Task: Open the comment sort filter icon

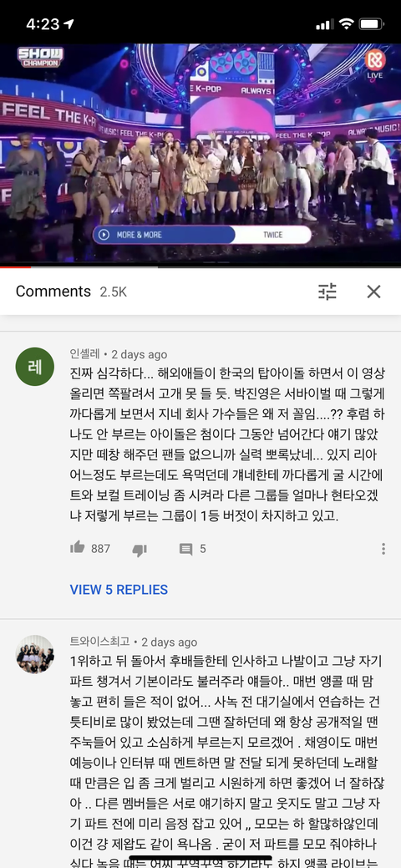Action: point(327,292)
